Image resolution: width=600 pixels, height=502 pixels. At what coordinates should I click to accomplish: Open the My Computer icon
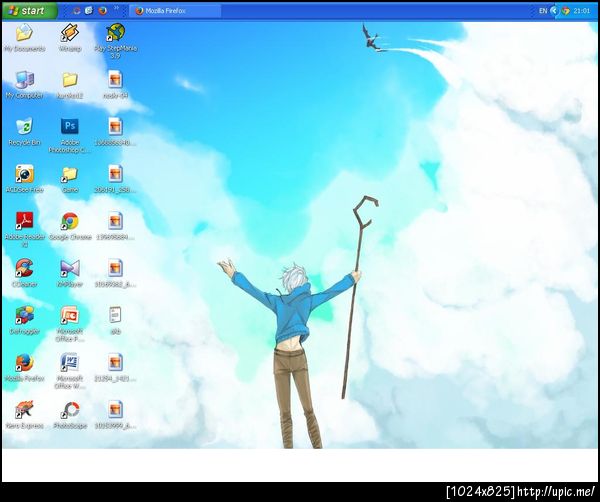tap(24, 85)
